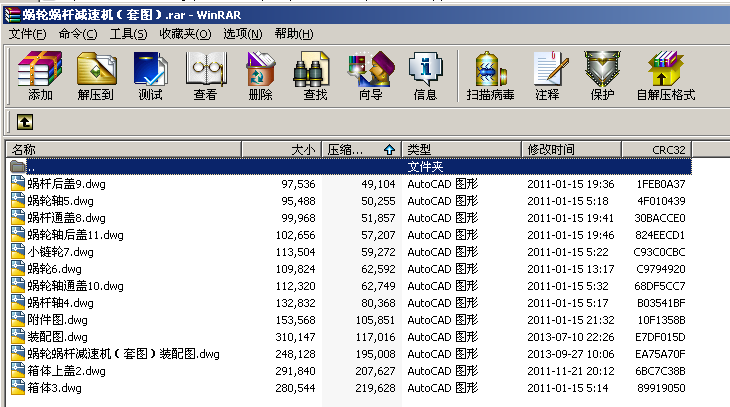
Task: Click packed size value 62,592
Action: click(x=378, y=269)
